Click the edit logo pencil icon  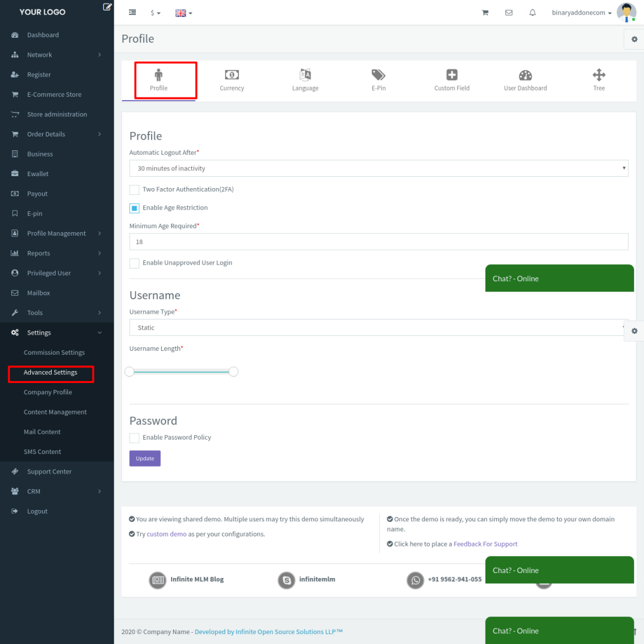[x=107, y=7]
